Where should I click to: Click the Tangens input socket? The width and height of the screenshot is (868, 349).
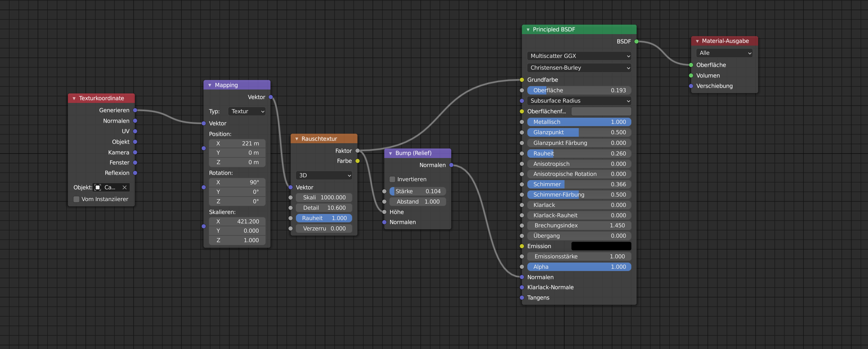522,298
